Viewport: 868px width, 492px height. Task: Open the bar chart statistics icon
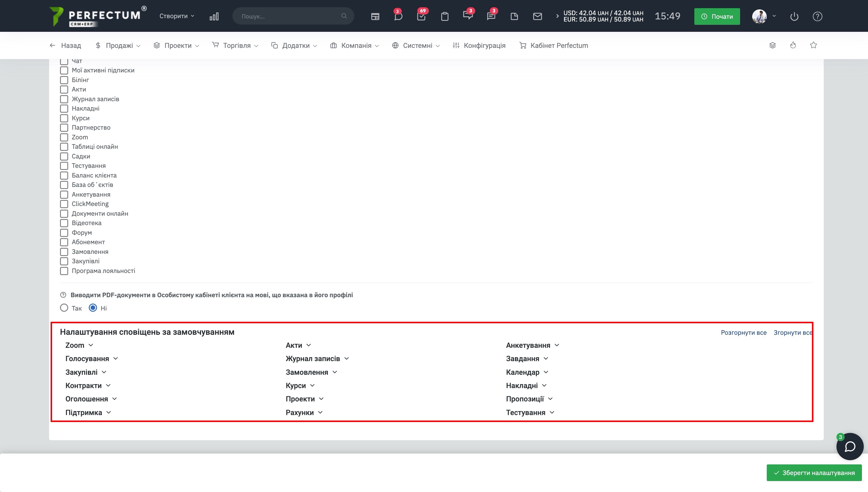tap(214, 16)
